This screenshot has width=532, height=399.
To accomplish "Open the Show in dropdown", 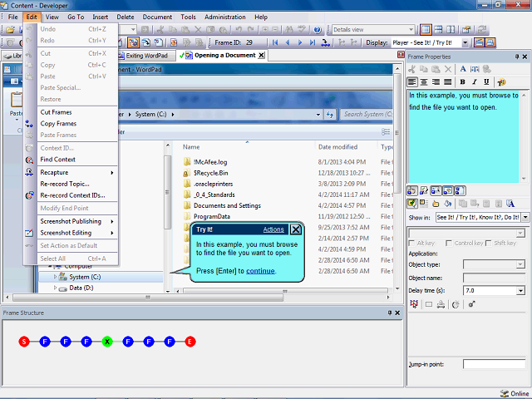I will [525, 217].
